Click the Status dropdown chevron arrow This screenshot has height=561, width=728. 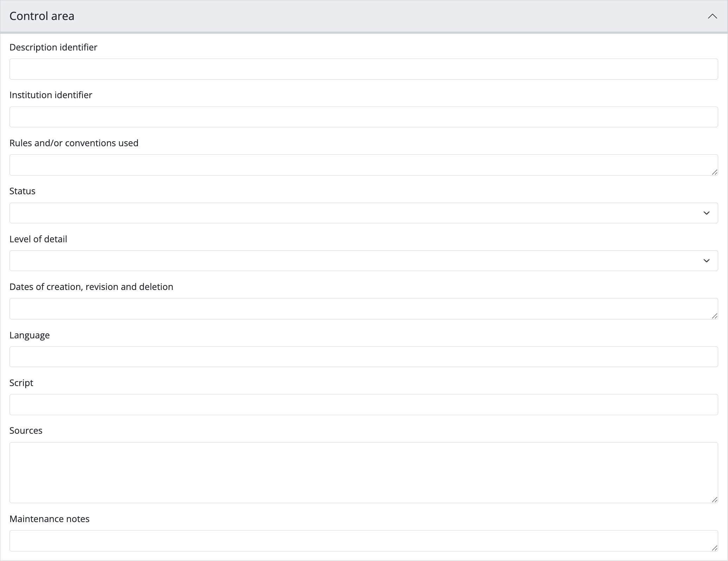[706, 213]
